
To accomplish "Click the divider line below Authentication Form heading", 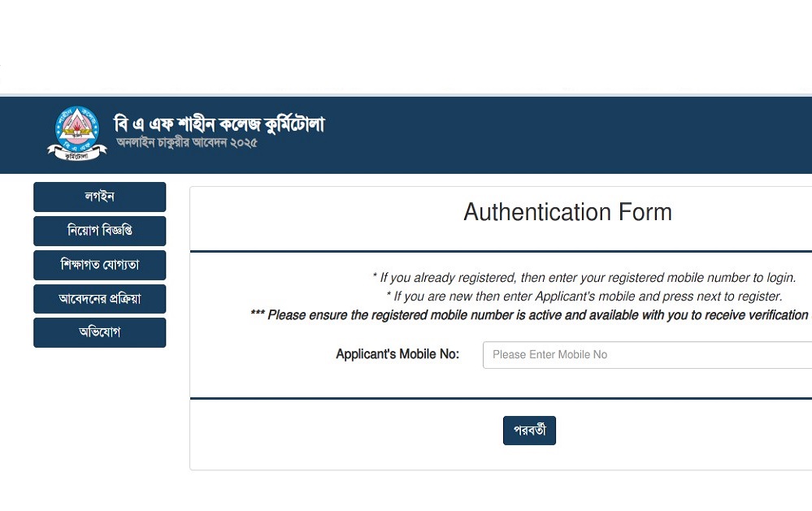I will click(x=501, y=252).
